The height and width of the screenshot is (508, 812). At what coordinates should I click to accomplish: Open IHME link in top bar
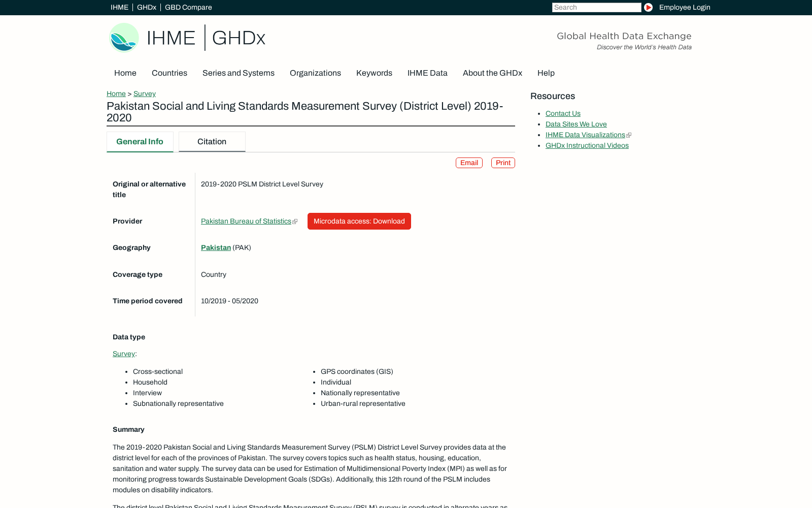tap(119, 7)
